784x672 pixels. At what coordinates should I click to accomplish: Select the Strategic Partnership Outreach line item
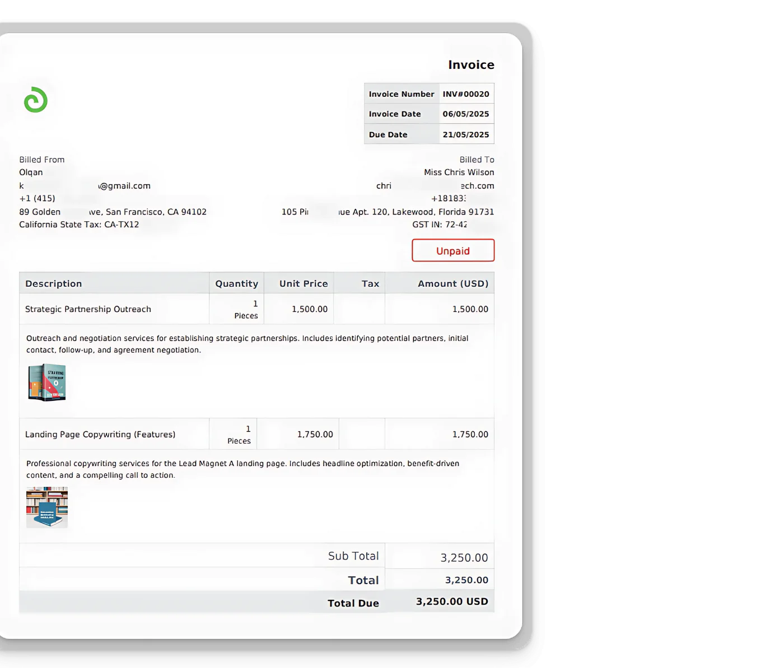pyautogui.click(x=88, y=309)
